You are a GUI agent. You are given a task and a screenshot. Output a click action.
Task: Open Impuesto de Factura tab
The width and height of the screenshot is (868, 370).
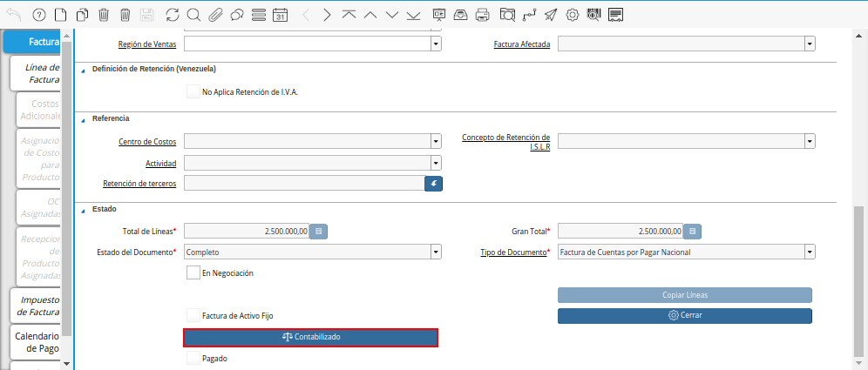(35, 306)
